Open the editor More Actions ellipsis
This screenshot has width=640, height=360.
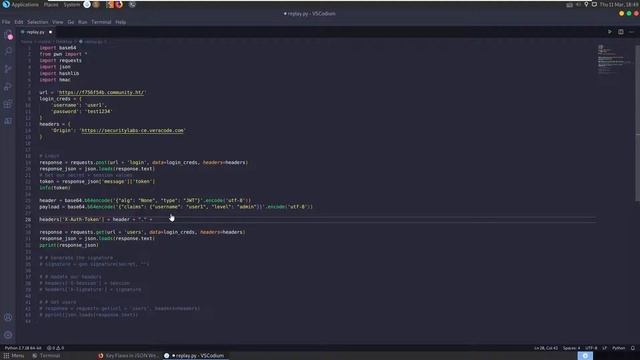tap(631, 32)
